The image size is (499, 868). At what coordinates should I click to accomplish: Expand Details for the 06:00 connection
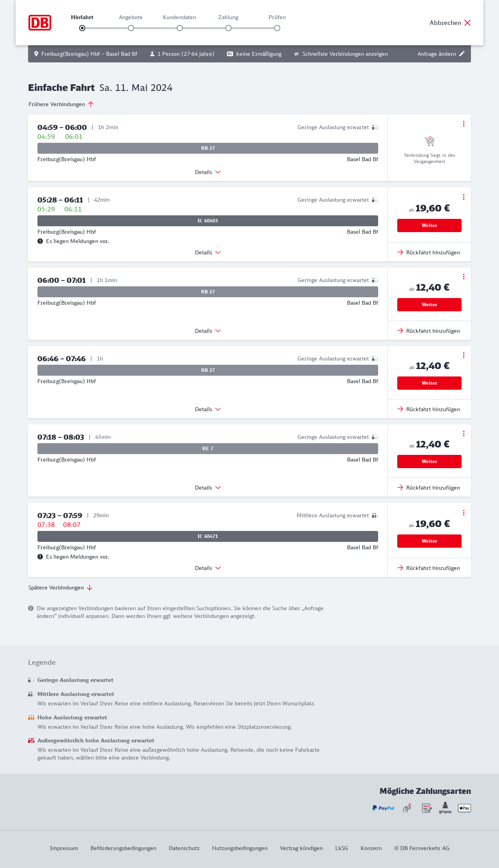pos(208,331)
